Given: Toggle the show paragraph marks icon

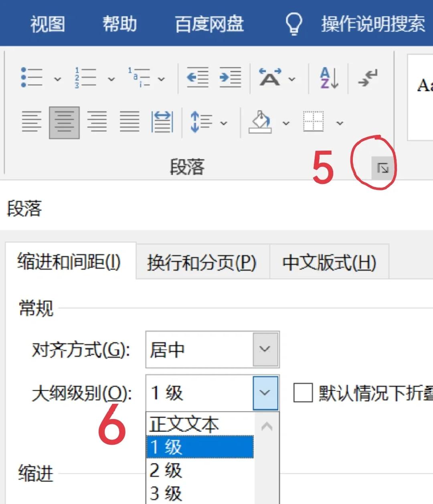Looking at the screenshot, I should [367, 78].
